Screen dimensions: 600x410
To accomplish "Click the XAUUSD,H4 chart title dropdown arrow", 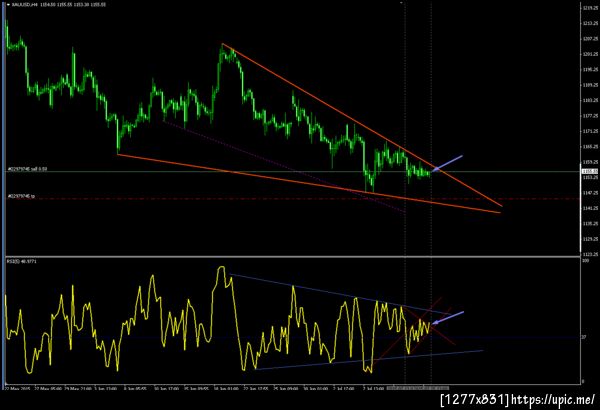I will pyautogui.click(x=8, y=5).
